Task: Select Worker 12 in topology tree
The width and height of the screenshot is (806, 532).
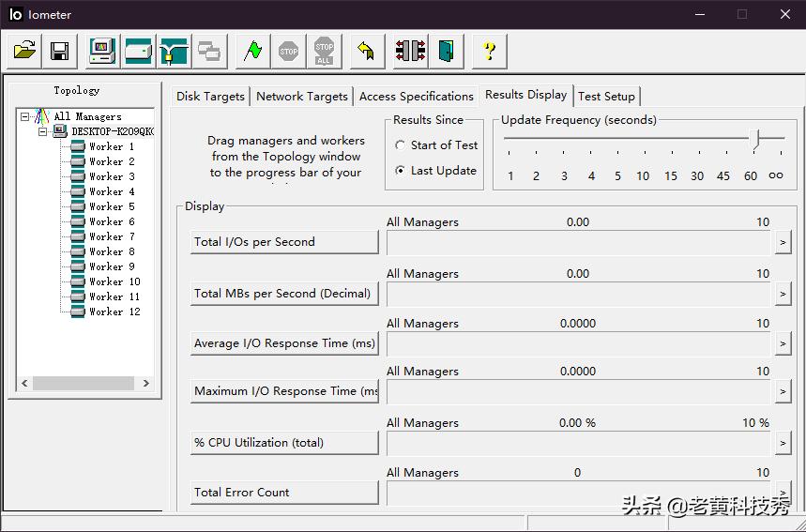Action: click(114, 312)
